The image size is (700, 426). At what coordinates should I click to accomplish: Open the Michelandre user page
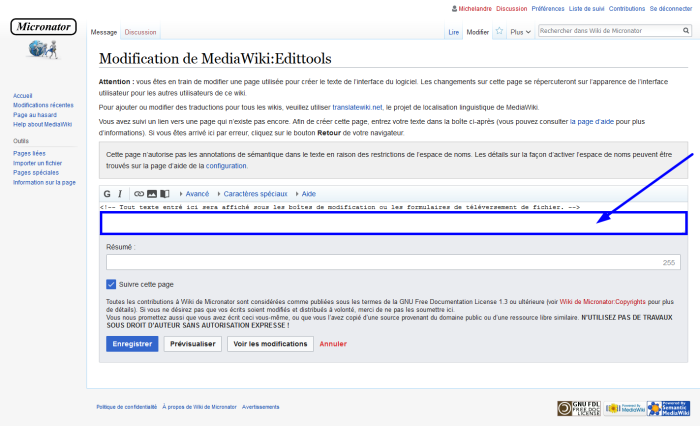click(x=475, y=8)
